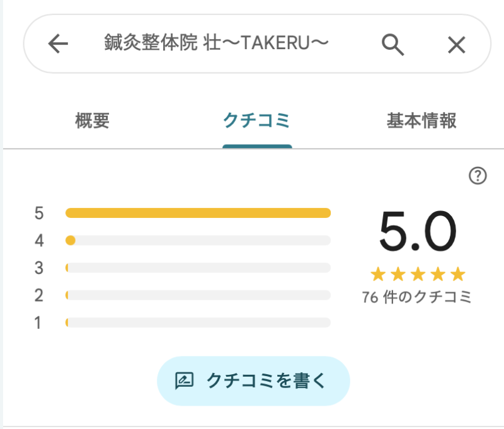Click the pencil icon on review button

tap(183, 380)
